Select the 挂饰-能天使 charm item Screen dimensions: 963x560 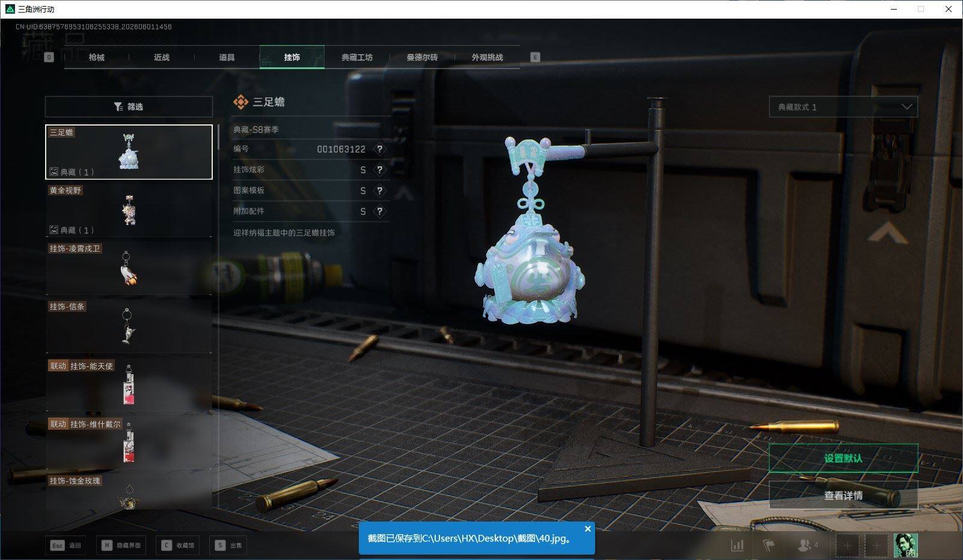click(x=129, y=385)
